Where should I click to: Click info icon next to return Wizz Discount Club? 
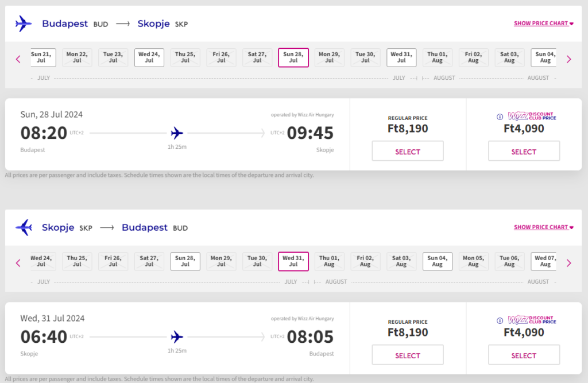coord(500,321)
